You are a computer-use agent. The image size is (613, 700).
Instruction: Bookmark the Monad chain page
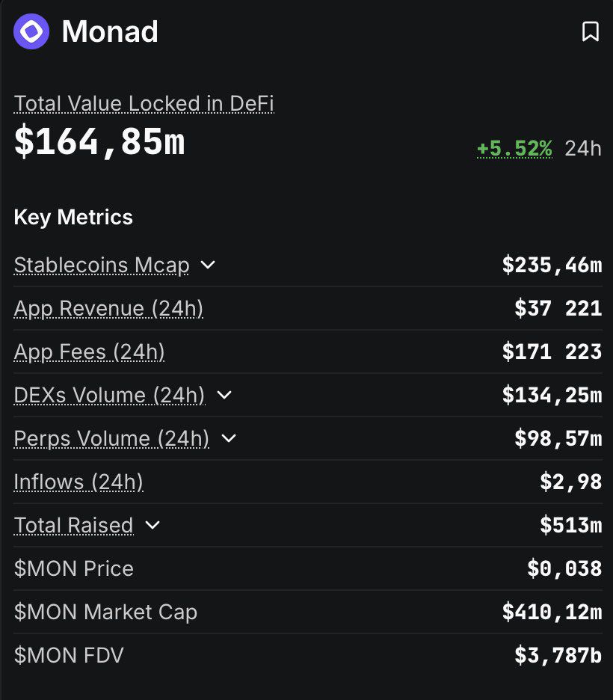coord(591,32)
